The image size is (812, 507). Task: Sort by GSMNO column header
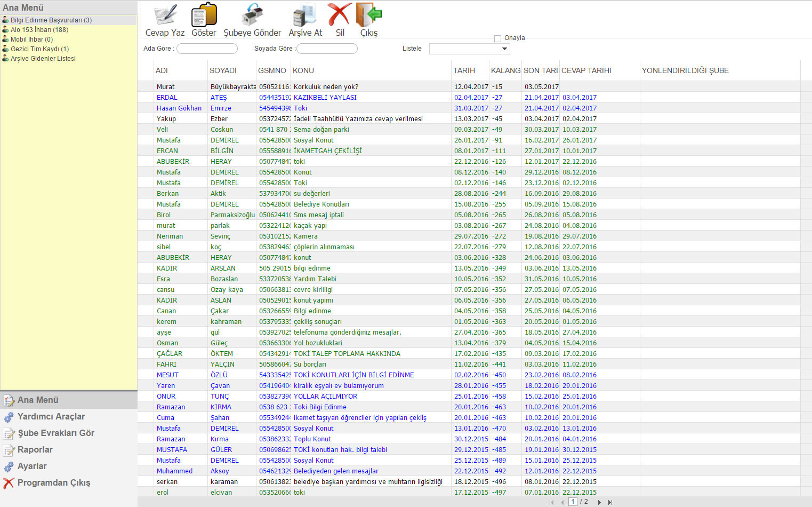pyautogui.click(x=274, y=70)
